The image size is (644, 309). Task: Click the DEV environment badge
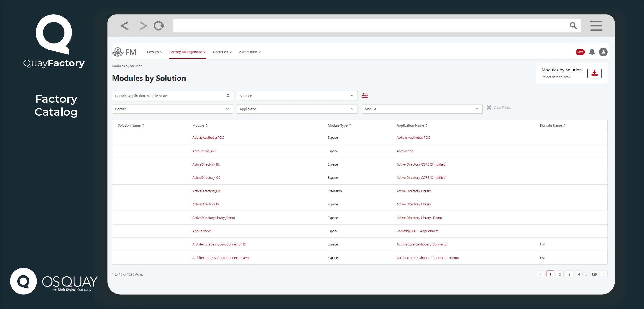(x=580, y=52)
